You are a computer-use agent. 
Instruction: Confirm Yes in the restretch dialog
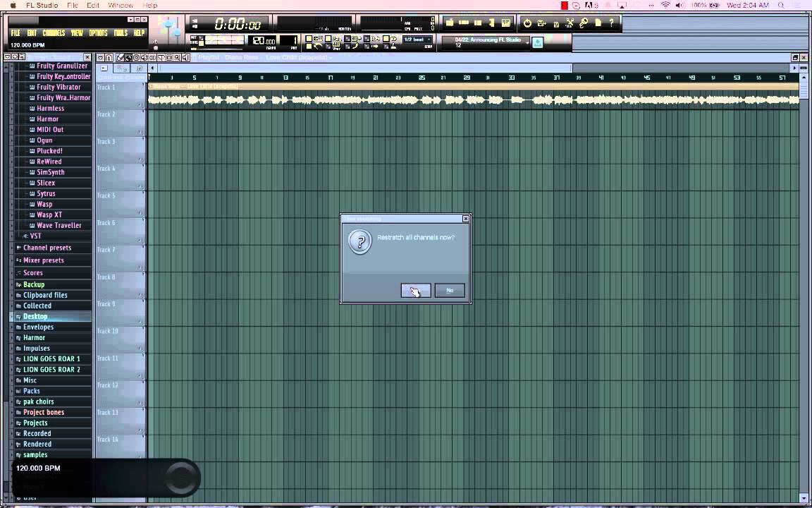(415, 290)
